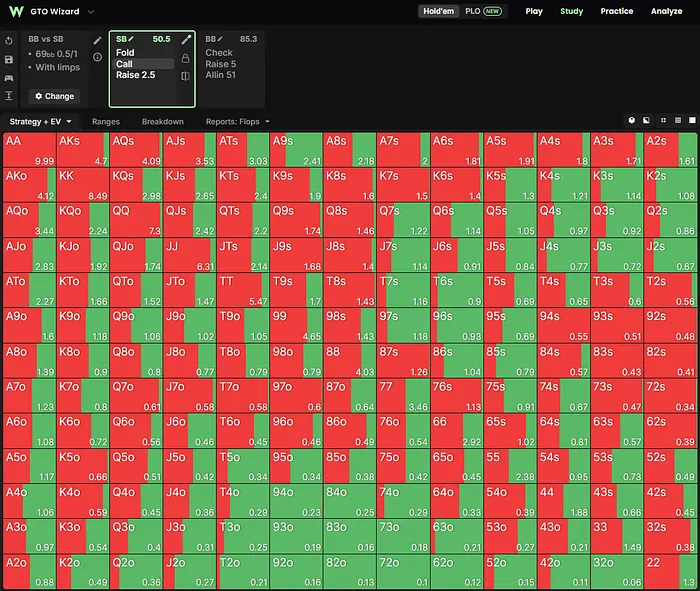Click the NEW badge beside PLO
The height and width of the screenshot is (591, 700).
pos(492,11)
